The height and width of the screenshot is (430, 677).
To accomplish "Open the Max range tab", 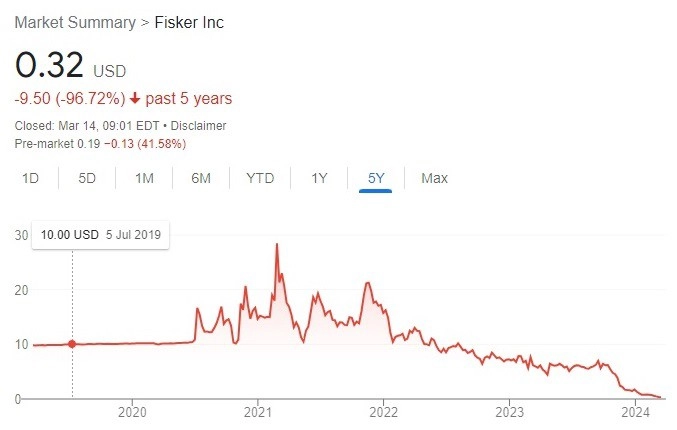I will (434, 178).
